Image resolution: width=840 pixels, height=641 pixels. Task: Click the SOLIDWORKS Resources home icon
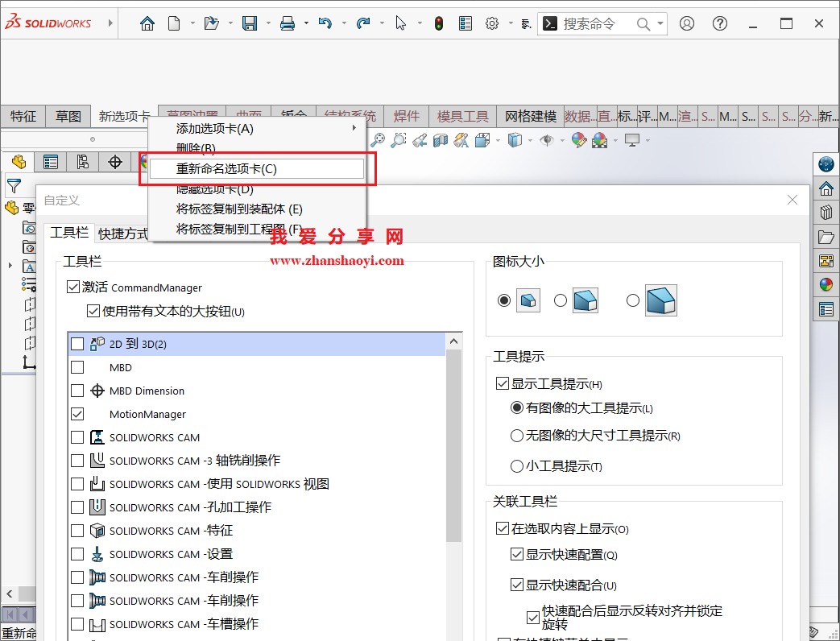coord(826,188)
